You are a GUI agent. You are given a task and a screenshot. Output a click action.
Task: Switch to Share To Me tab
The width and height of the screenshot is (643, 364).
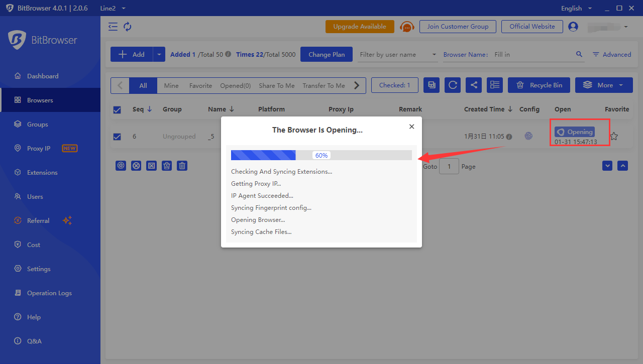pyautogui.click(x=277, y=85)
